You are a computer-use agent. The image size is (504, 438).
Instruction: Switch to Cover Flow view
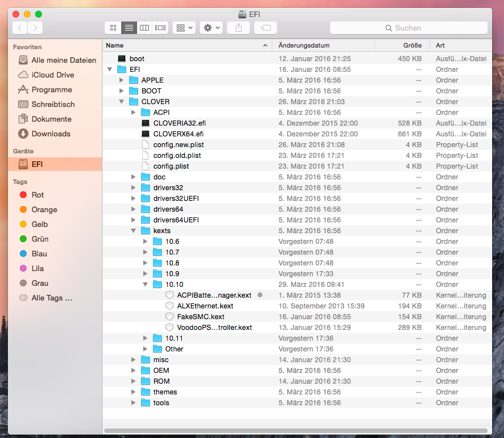tap(160, 28)
